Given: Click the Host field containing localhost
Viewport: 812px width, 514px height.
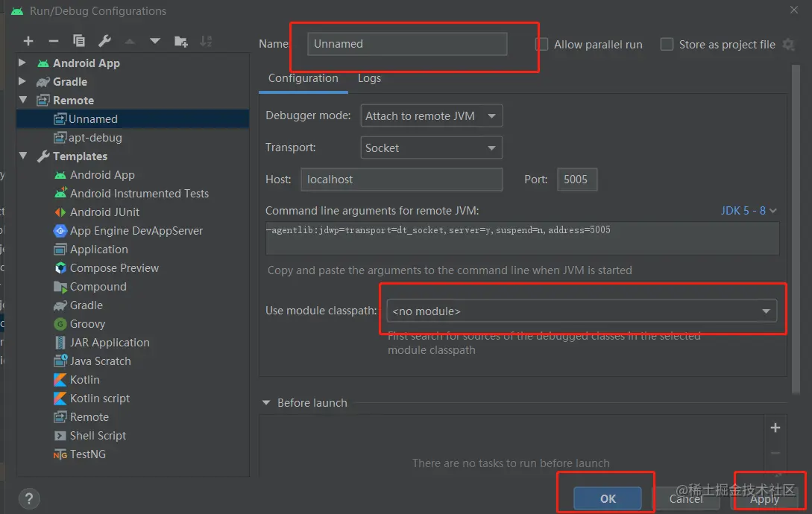Looking at the screenshot, I should tap(401, 180).
